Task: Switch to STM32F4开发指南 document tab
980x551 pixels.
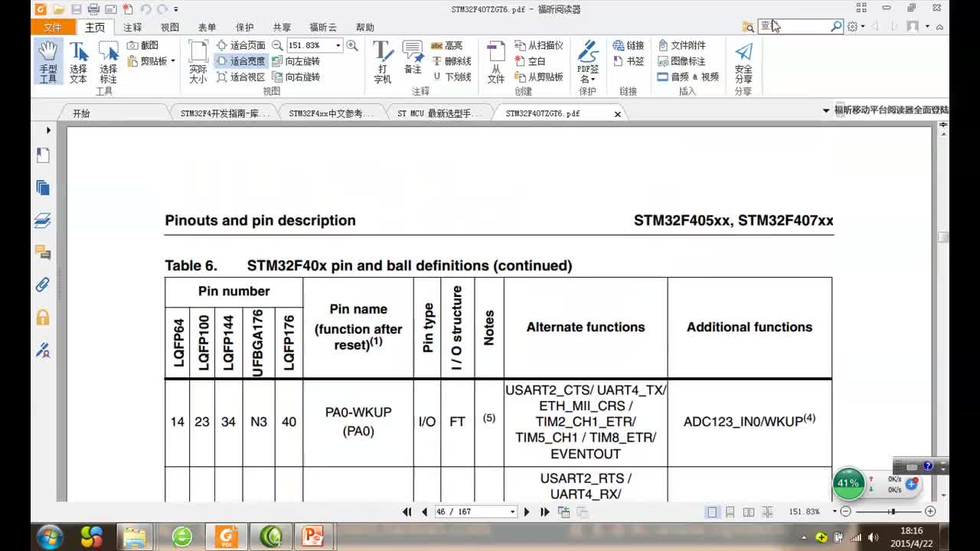Action: coord(224,113)
